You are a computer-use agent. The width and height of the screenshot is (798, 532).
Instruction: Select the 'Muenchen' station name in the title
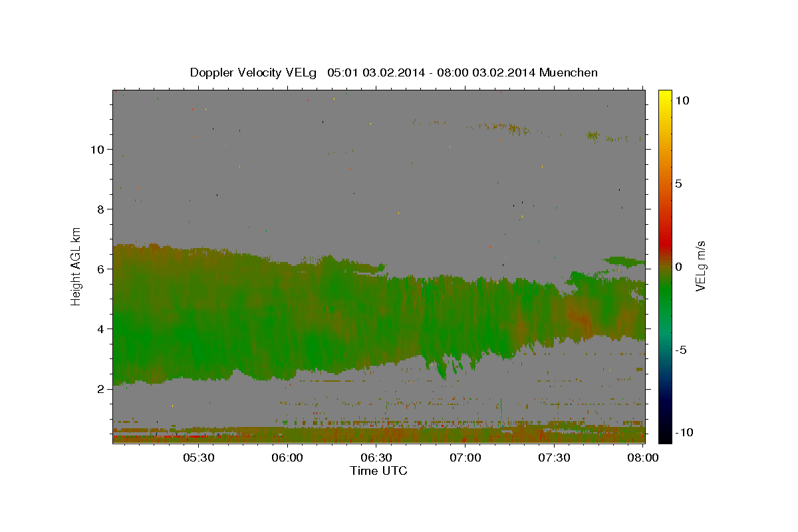tap(569, 72)
